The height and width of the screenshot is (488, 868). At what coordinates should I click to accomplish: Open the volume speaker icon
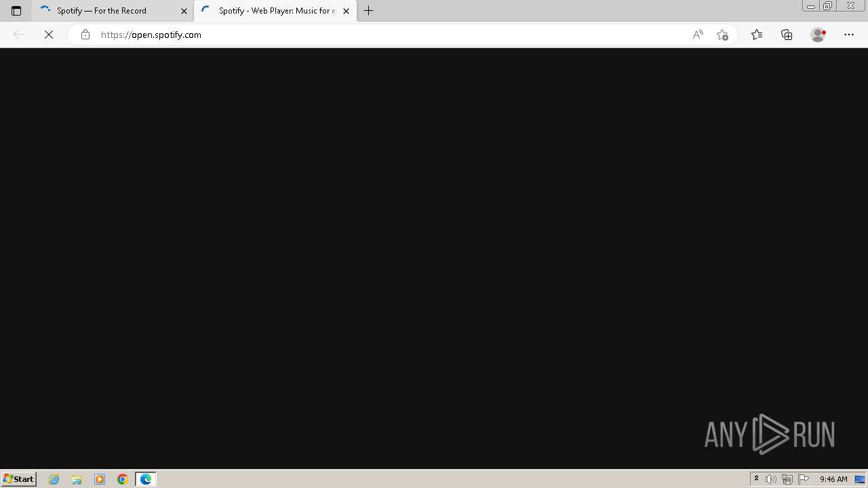tap(771, 479)
